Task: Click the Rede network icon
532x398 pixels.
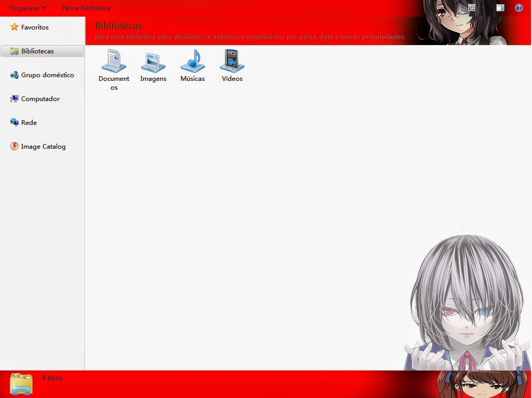Action: point(14,122)
